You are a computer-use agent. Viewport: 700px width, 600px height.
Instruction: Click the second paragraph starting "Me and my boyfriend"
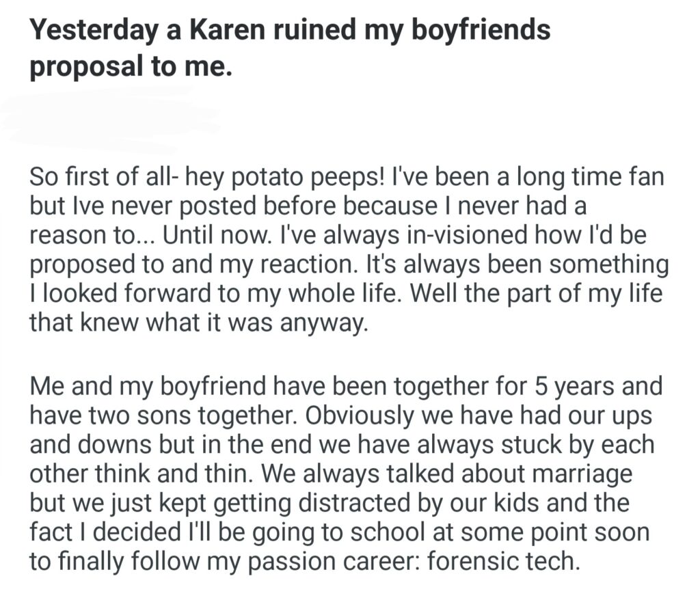[345, 473]
